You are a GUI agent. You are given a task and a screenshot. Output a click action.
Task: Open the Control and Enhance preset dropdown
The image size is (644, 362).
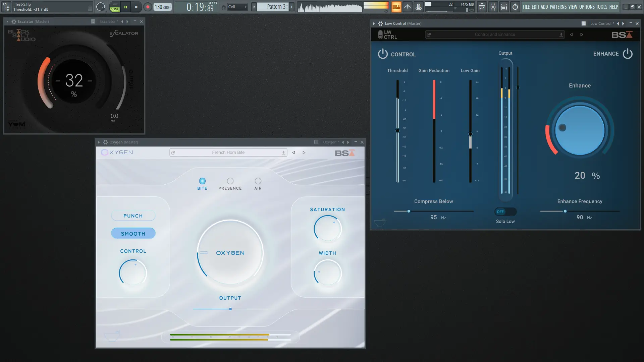click(x=495, y=35)
